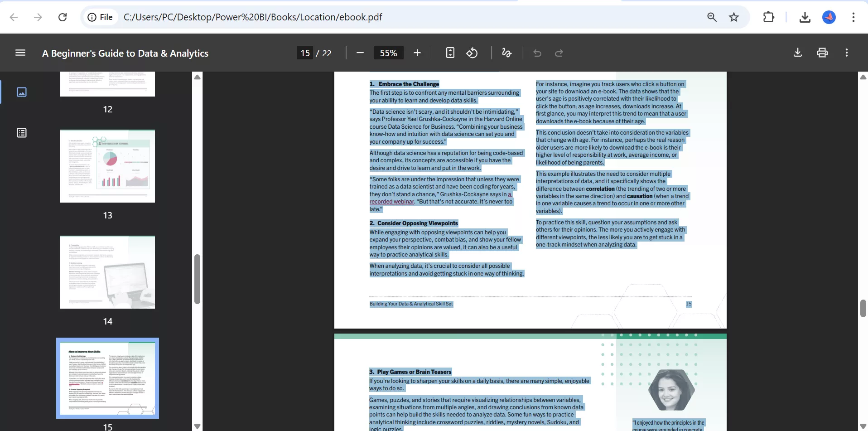868x431 pixels.
Task: Open Chrome downloads from the toolbar
Action: pyautogui.click(x=805, y=17)
